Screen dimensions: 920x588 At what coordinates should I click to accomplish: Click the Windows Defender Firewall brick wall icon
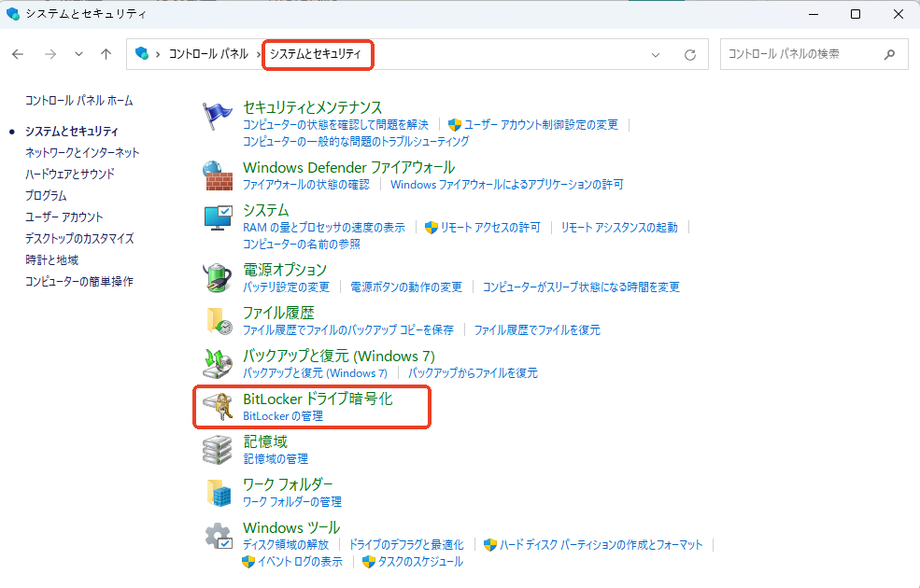pyautogui.click(x=218, y=175)
